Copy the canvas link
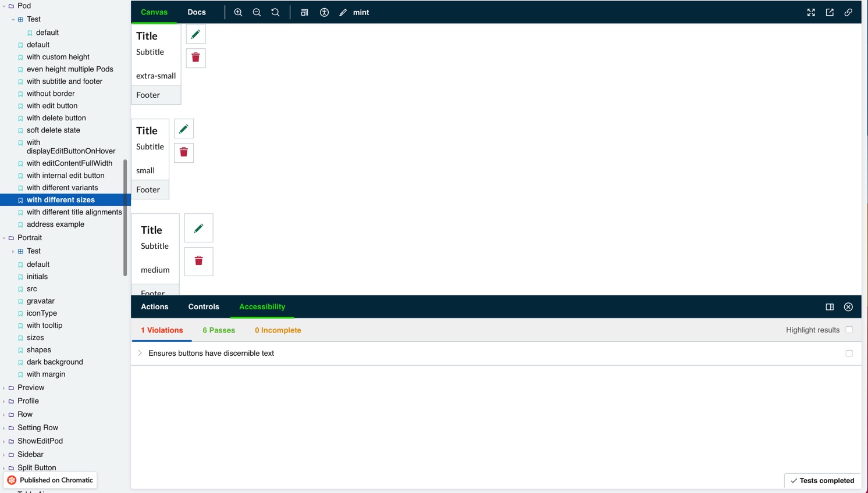 848,12
